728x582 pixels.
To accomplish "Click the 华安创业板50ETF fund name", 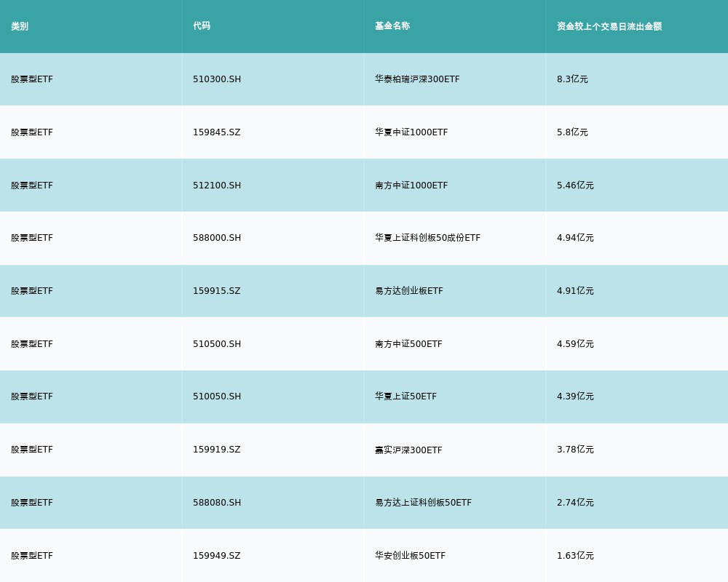I will click(x=410, y=556).
